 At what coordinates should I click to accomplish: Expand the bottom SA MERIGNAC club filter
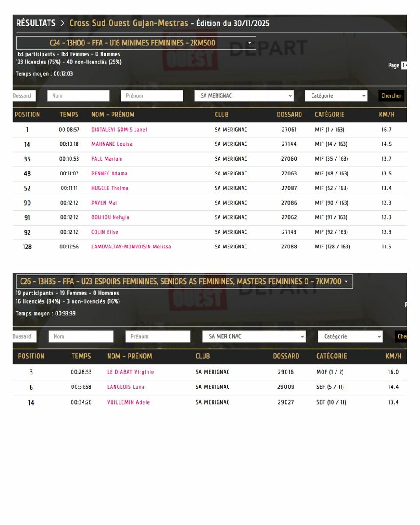click(254, 336)
